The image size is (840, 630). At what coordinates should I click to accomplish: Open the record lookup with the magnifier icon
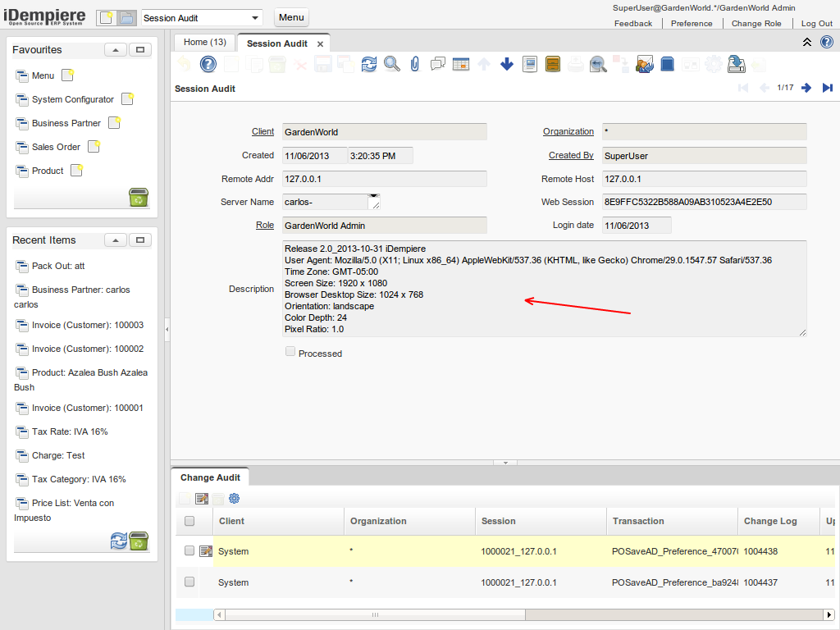(391, 63)
